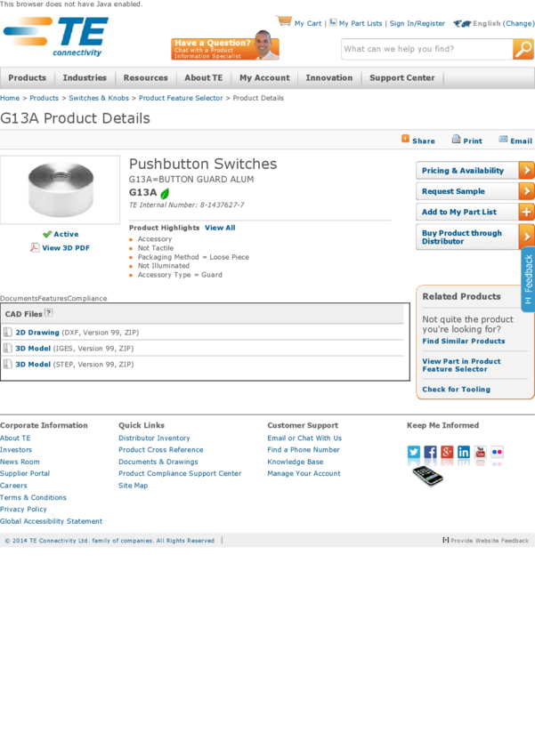Open the About TE menu

204,77
